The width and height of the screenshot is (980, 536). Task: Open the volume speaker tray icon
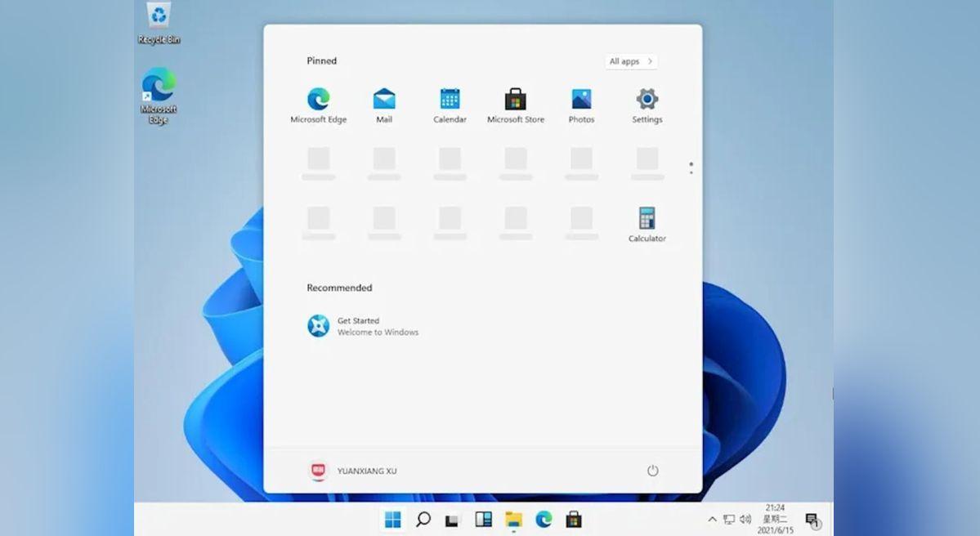[745, 519]
